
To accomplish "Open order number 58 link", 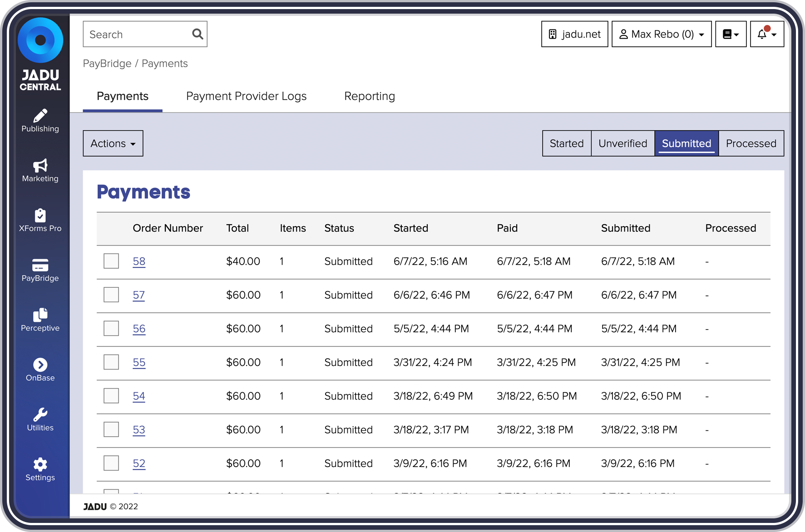I will coord(139,261).
